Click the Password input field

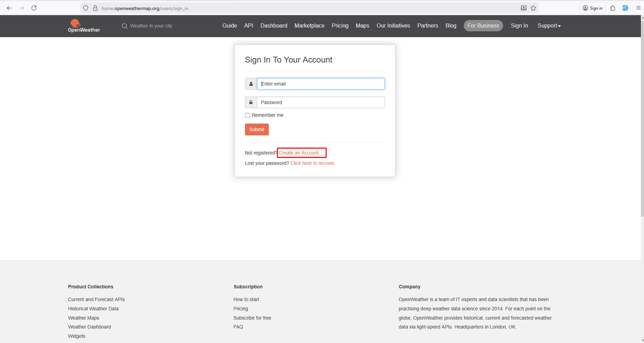point(321,102)
